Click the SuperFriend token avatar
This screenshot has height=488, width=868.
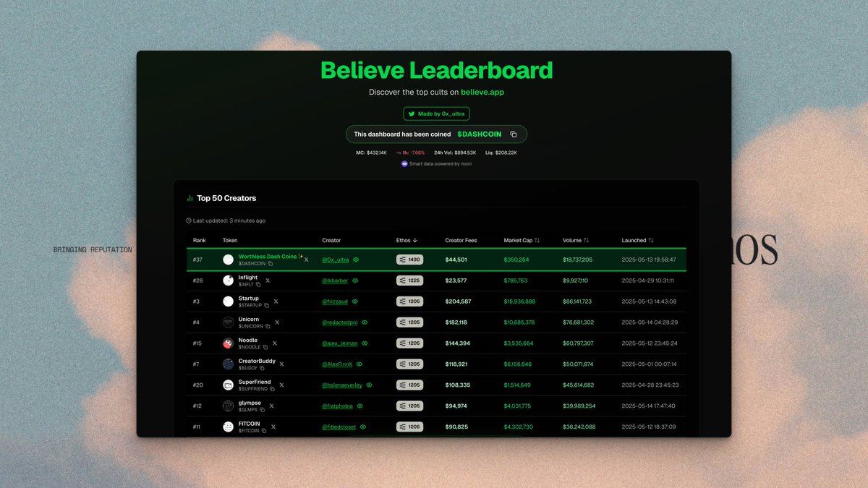228,385
